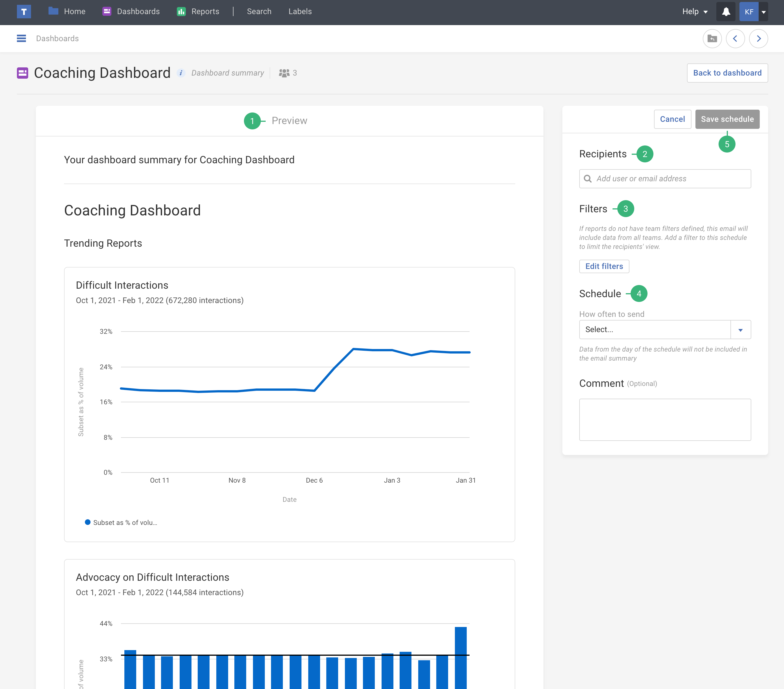The image size is (784, 689).
Task: Open the KF user account dropdown
Action: tap(763, 12)
